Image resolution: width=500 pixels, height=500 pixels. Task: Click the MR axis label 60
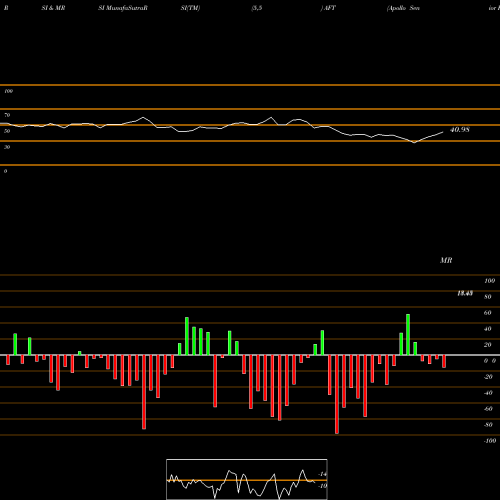[488, 313]
